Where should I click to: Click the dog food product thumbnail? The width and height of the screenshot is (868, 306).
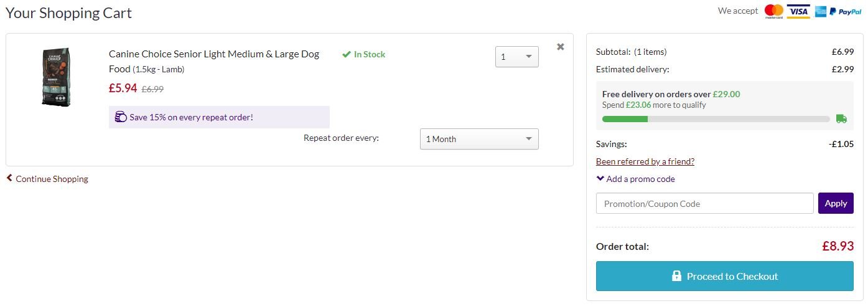coord(56,77)
